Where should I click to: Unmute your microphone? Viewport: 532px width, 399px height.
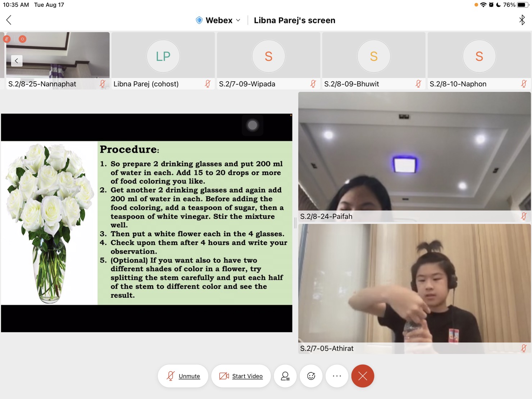tap(183, 376)
